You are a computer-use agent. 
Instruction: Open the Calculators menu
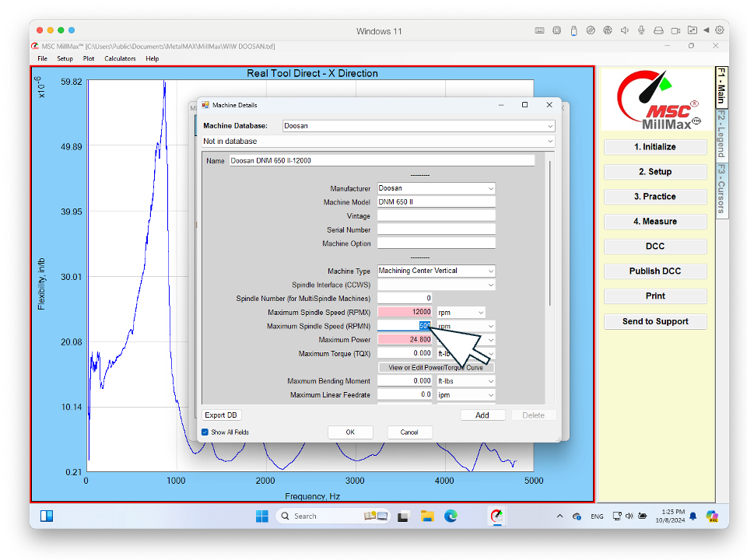120,58
